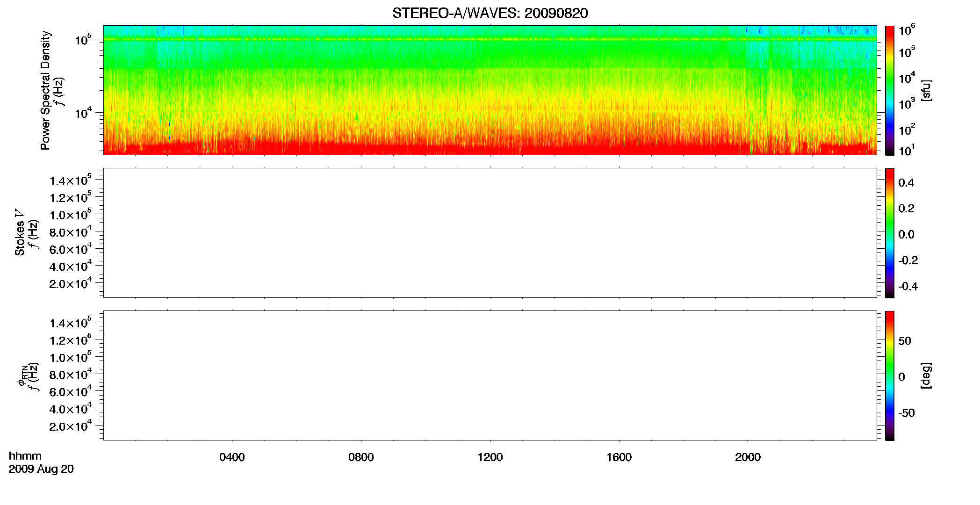Click the 0 label on degrees color bar
The width and height of the screenshot is (980, 505).
tap(902, 377)
